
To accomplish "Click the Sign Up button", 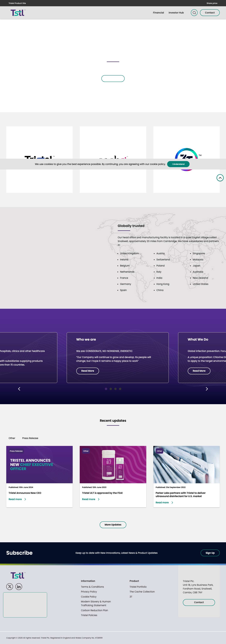I will pos(210,553).
